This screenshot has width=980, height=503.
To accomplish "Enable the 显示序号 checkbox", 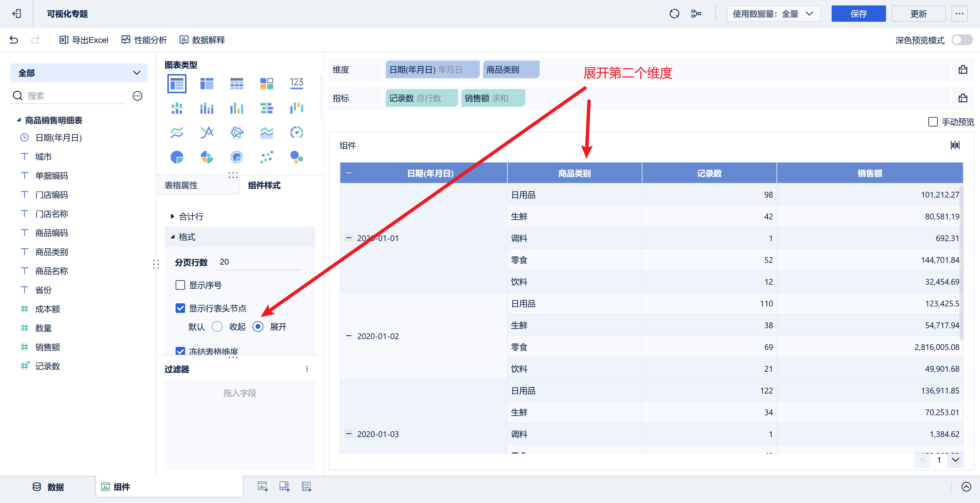I will tap(180, 285).
